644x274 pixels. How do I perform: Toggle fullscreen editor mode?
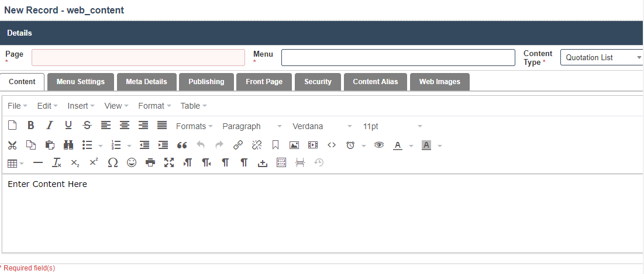(x=169, y=163)
